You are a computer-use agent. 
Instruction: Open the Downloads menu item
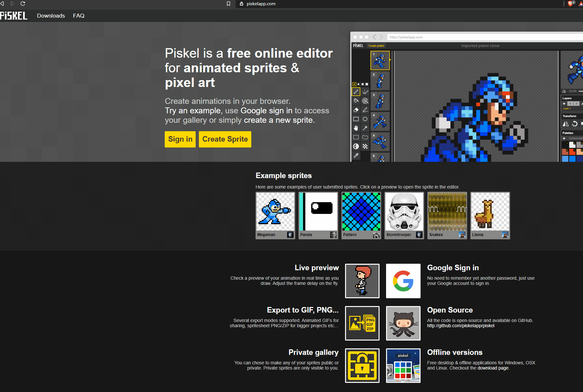click(x=51, y=16)
